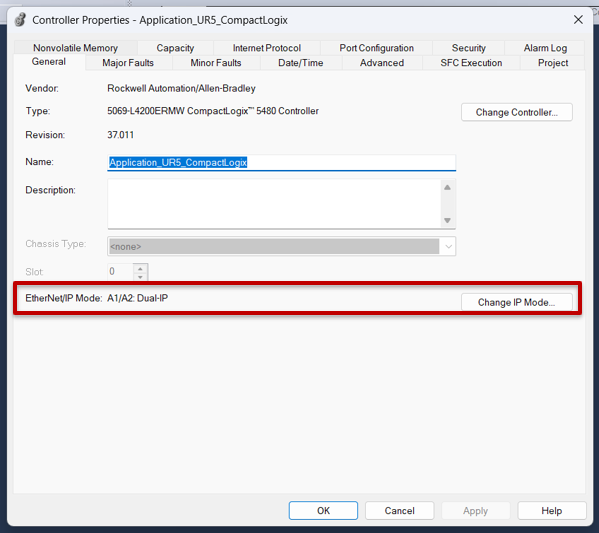This screenshot has width=599, height=533.
Task: Confirm with the OK button
Action: click(323, 511)
